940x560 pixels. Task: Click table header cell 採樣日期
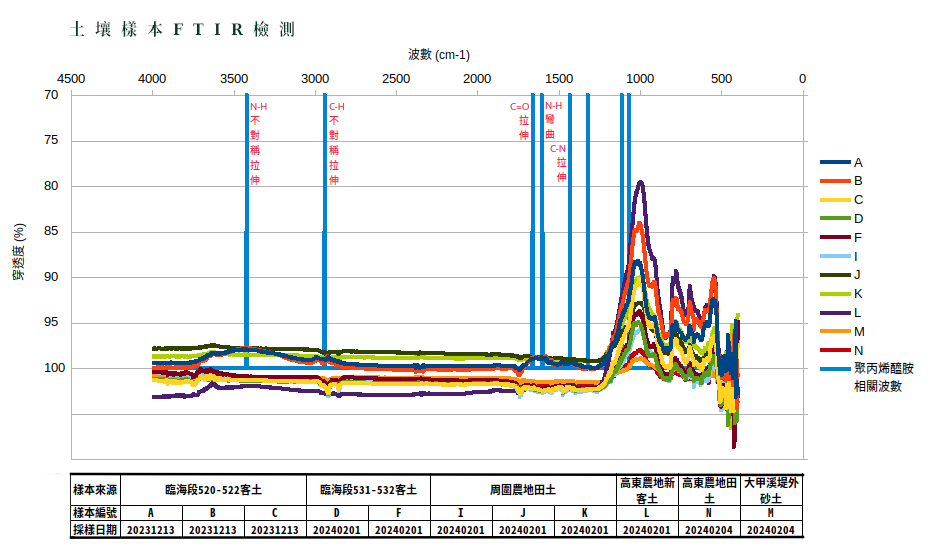click(95, 529)
